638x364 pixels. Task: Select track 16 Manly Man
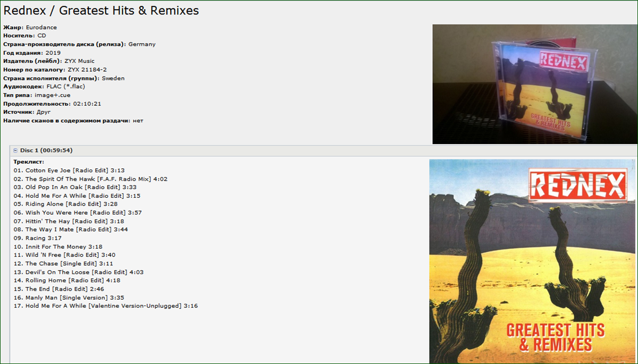69,298
